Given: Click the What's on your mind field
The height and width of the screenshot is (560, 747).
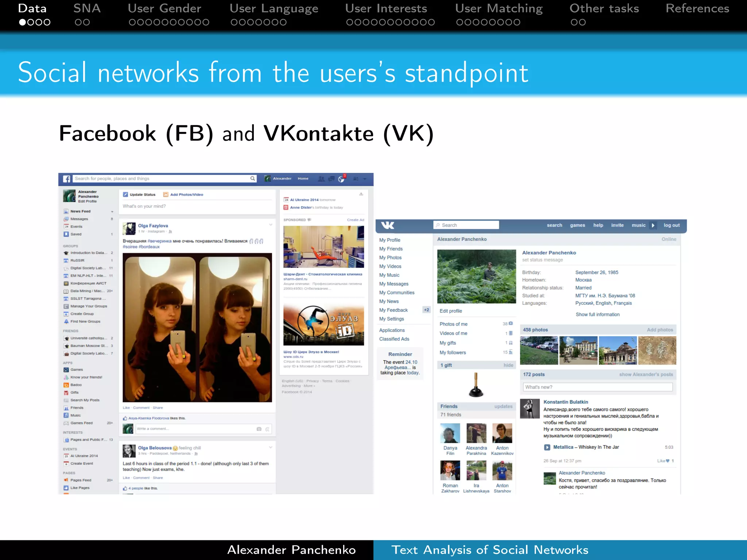Looking at the screenshot, I should point(197,206).
